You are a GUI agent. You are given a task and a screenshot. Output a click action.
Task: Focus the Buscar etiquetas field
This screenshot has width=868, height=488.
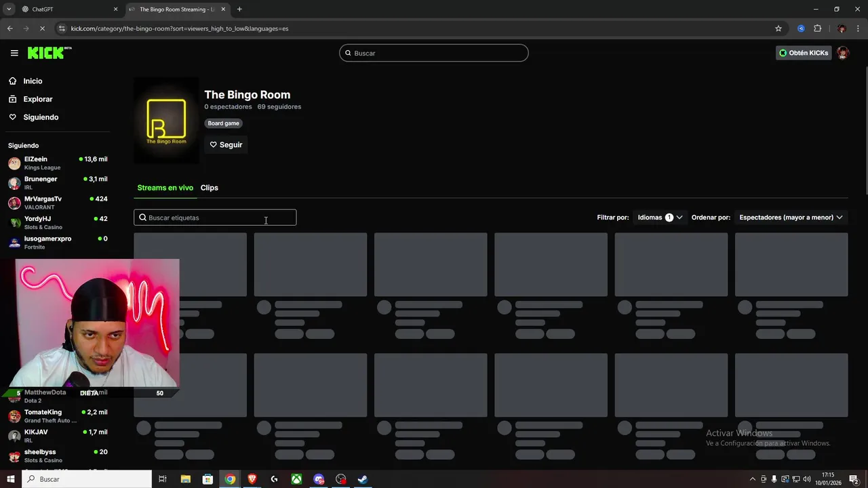[215, 218]
